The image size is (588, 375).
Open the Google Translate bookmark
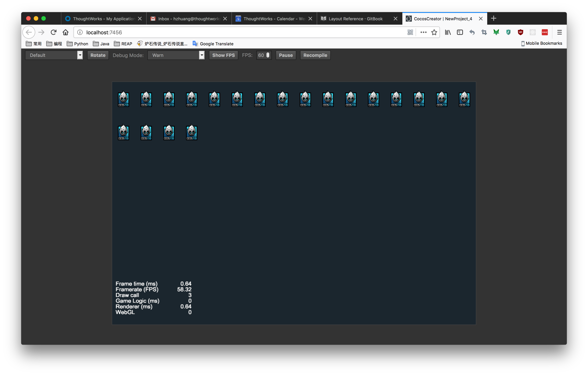coord(213,44)
